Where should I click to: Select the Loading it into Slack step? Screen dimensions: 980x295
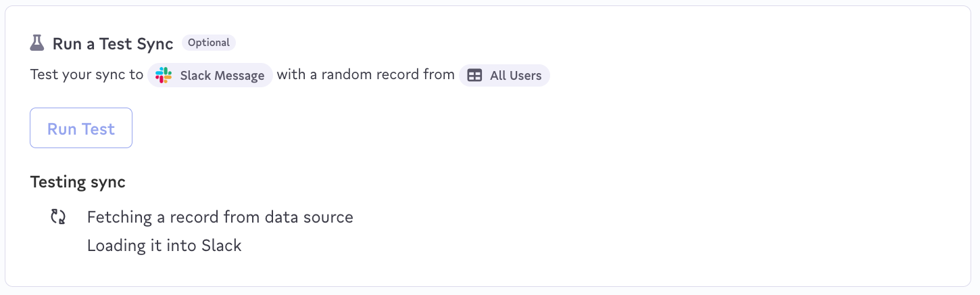click(164, 246)
